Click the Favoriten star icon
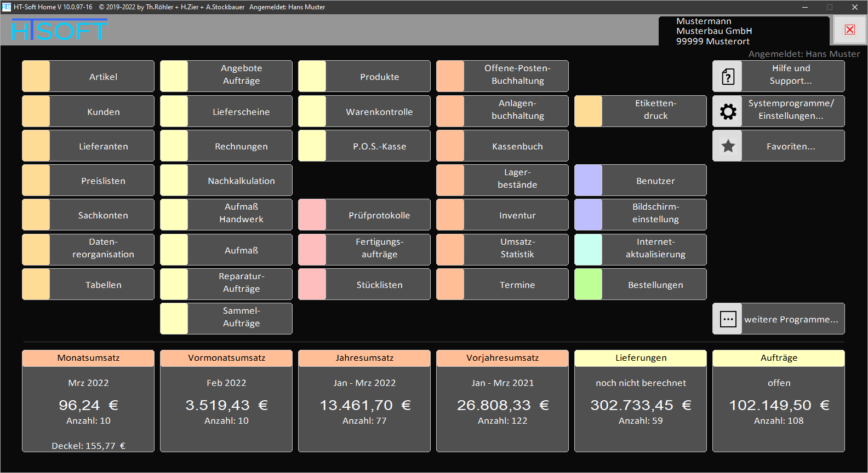868x473 pixels. pyautogui.click(x=728, y=146)
